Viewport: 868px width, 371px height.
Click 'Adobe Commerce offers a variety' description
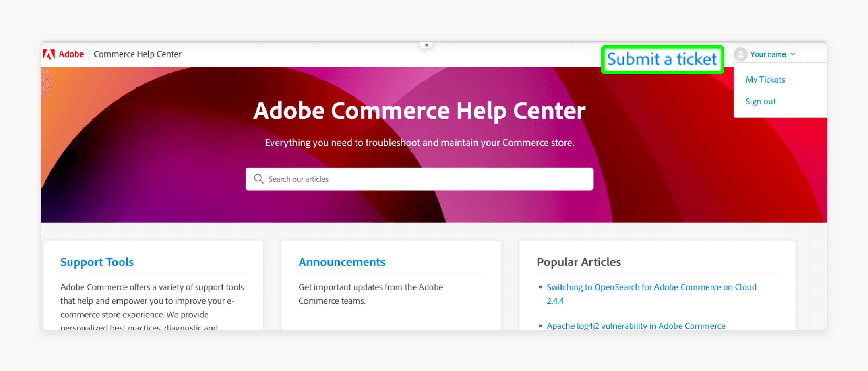tap(152, 307)
